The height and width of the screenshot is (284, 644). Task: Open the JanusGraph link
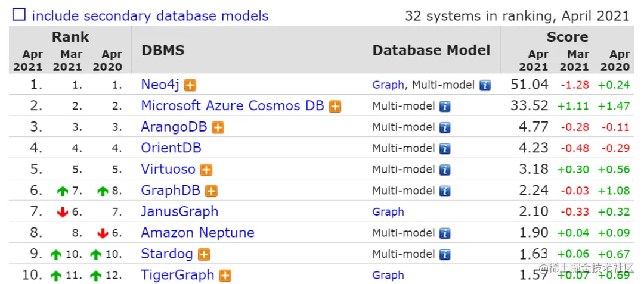click(x=179, y=211)
